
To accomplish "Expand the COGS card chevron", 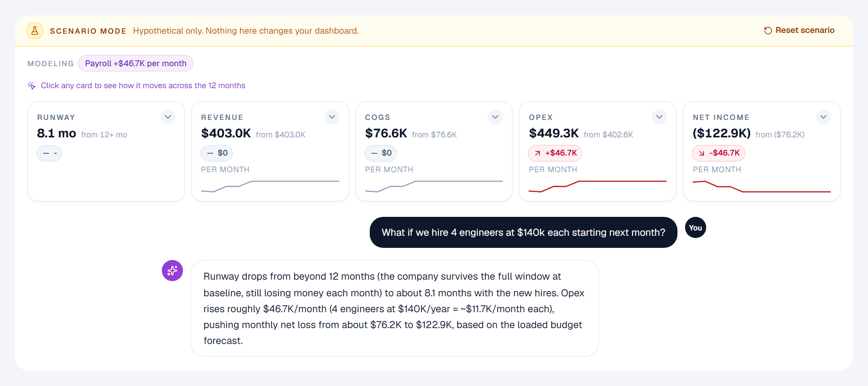I will pyautogui.click(x=495, y=117).
